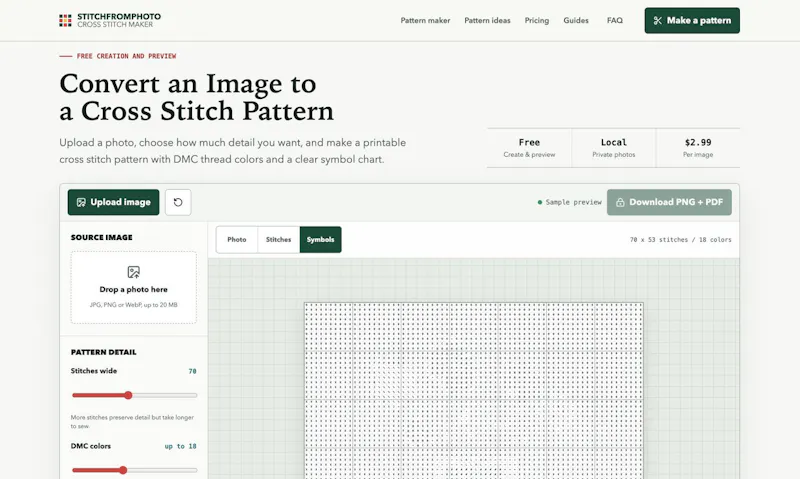The image size is (800, 479).
Task: Switch to the Photo view tab
Action: (x=237, y=239)
